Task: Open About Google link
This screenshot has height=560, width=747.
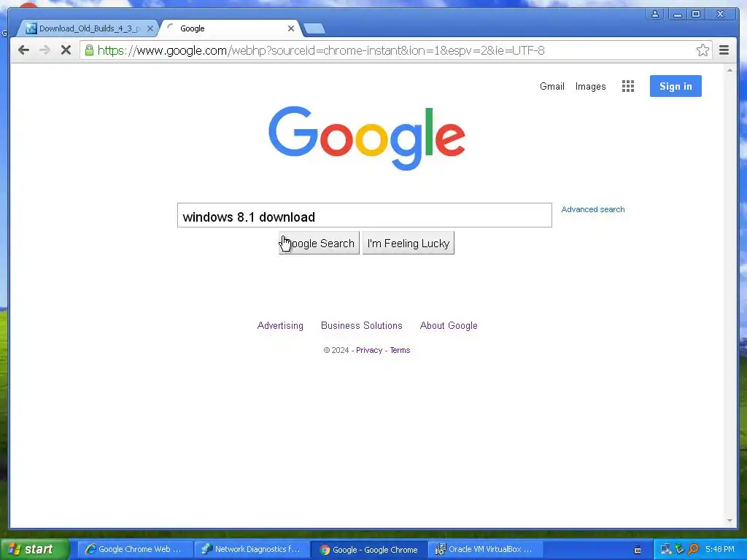Action: 449,326
